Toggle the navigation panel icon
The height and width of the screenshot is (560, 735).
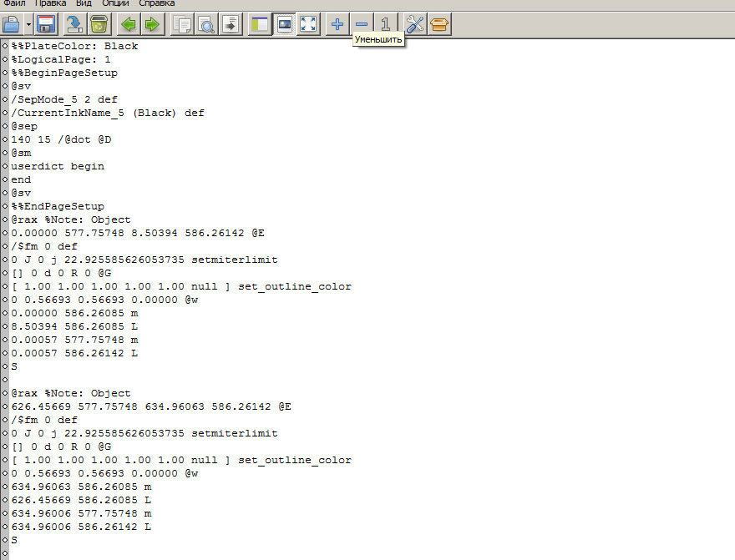coord(259,24)
